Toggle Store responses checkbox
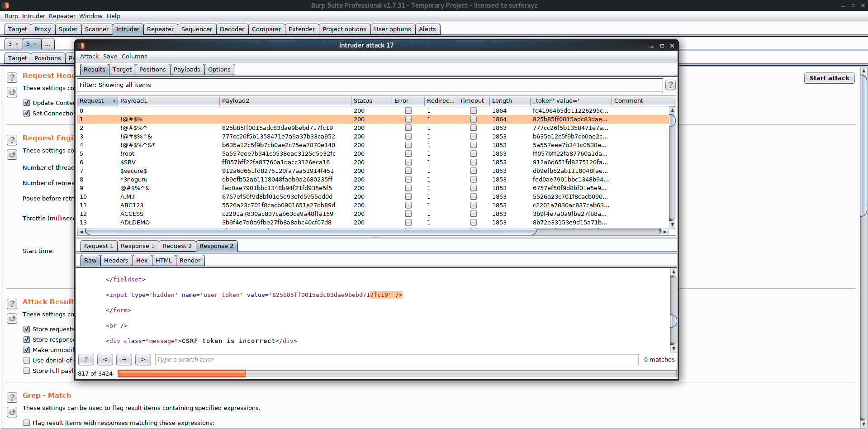 point(27,339)
